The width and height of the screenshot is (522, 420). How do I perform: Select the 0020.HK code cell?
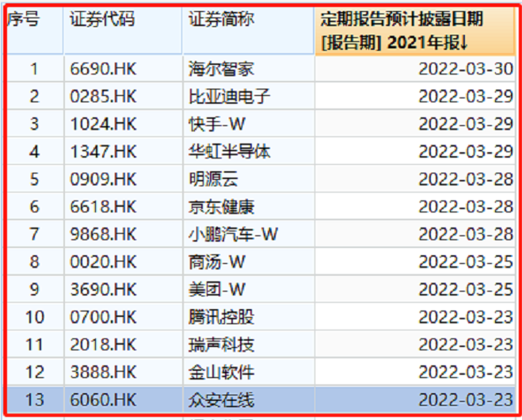[x=123, y=262]
